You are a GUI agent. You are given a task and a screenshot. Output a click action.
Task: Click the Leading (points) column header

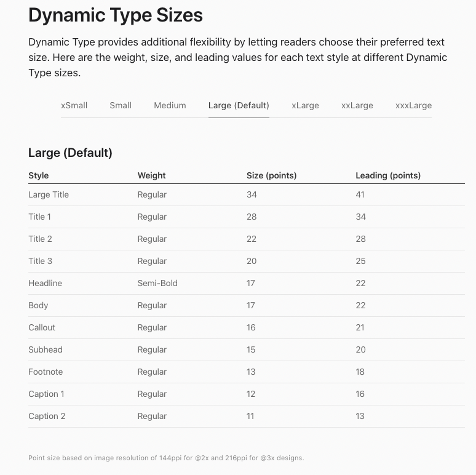pyautogui.click(x=388, y=175)
